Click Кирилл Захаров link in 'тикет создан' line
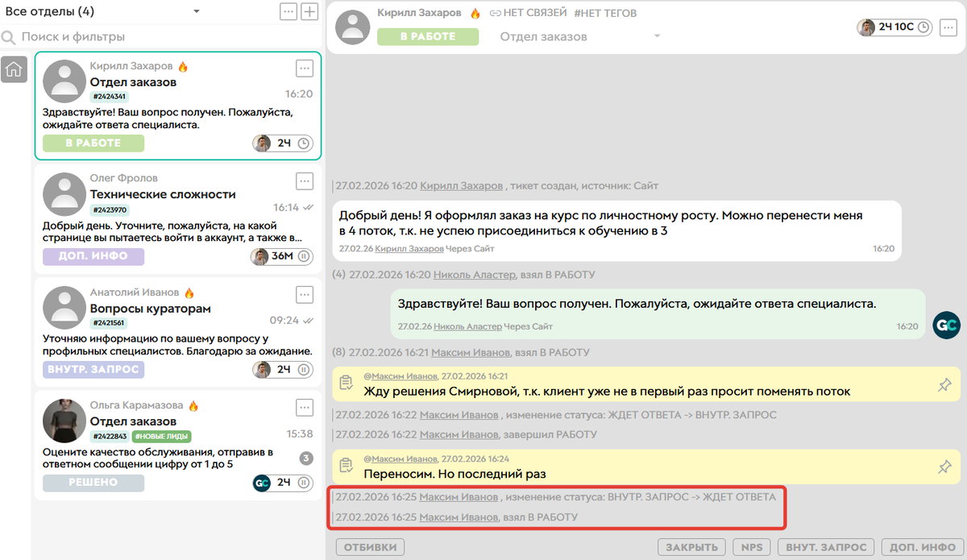This screenshot has height=560, width=967. 461,186
